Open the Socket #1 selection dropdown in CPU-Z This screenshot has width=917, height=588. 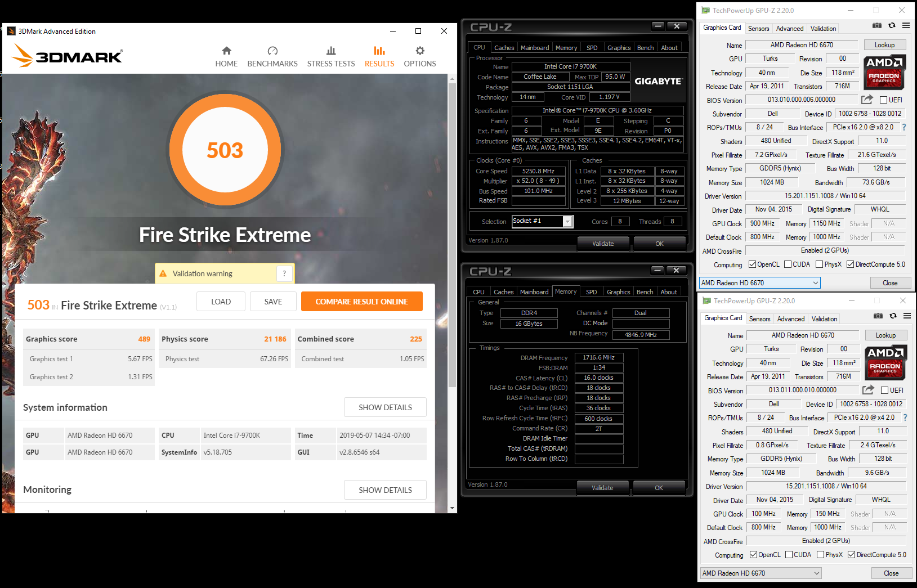(542, 221)
